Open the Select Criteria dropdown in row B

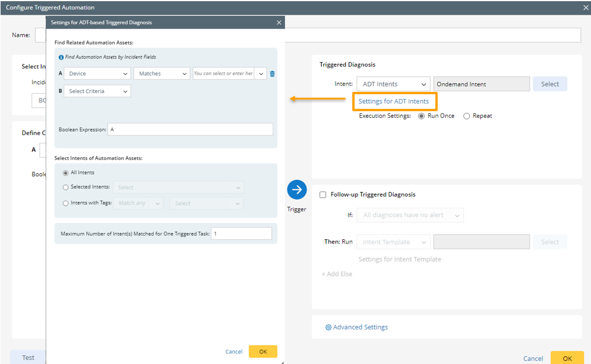click(97, 91)
